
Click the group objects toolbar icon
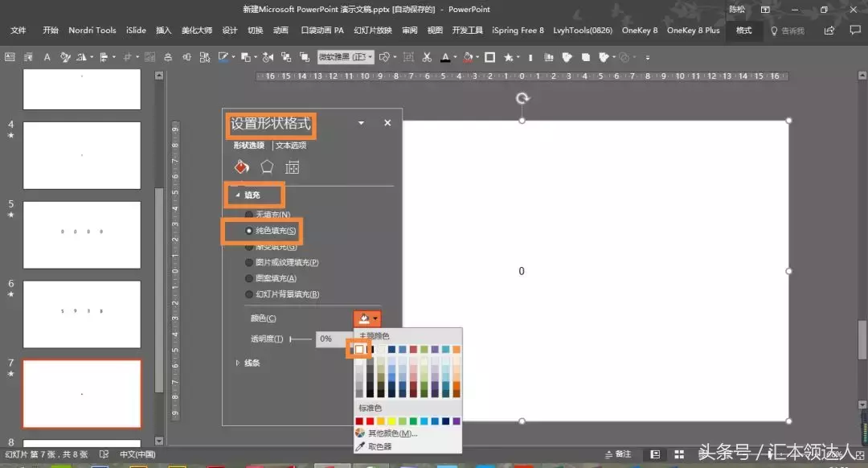(408, 57)
